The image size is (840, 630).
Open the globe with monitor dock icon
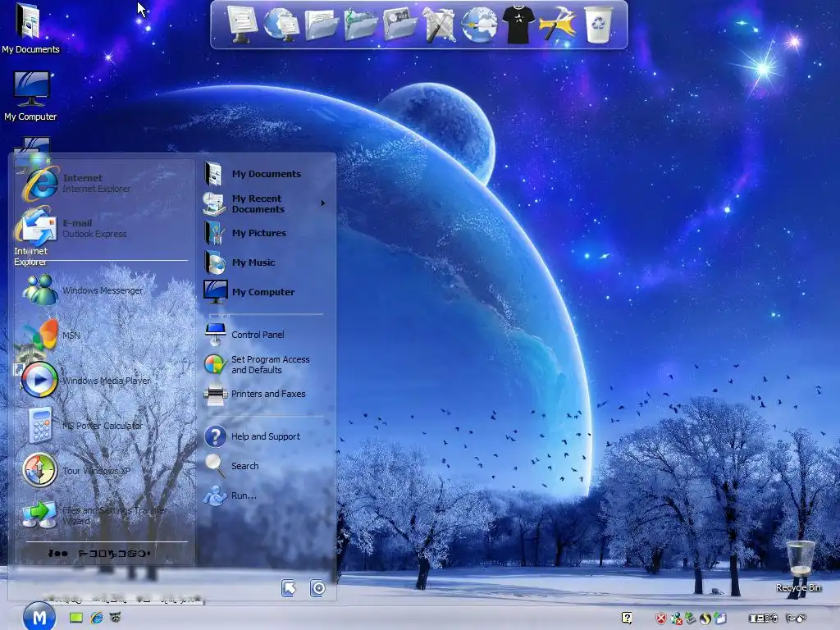(x=281, y=24)
